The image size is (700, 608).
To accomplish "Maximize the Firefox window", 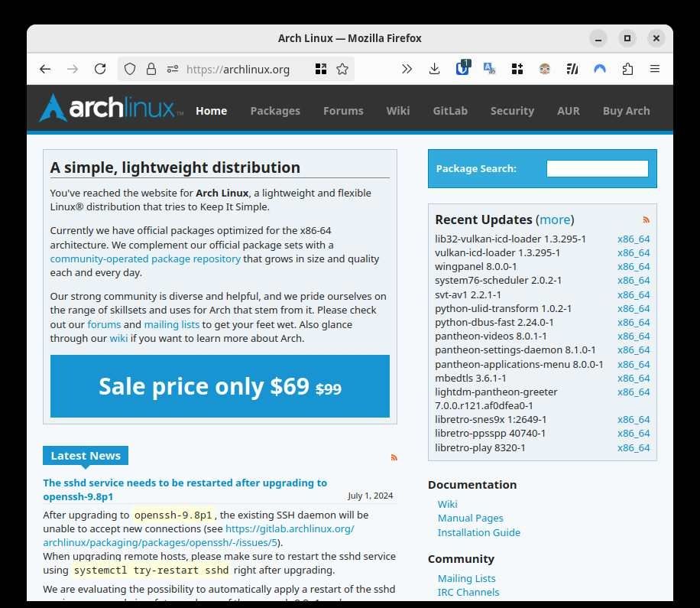I will [x=627, y=38].
